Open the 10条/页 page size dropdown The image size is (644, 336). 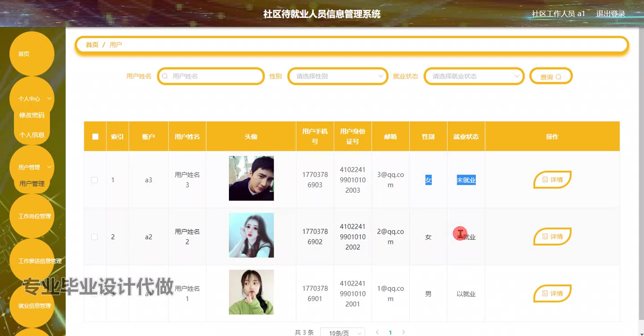[343, 332]
